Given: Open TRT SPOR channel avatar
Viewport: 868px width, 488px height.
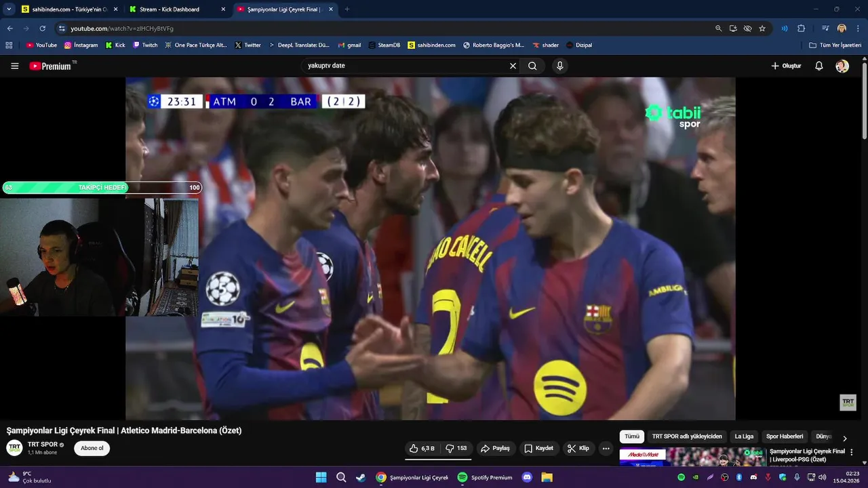Looking at the screenshot, I should 14,448.
